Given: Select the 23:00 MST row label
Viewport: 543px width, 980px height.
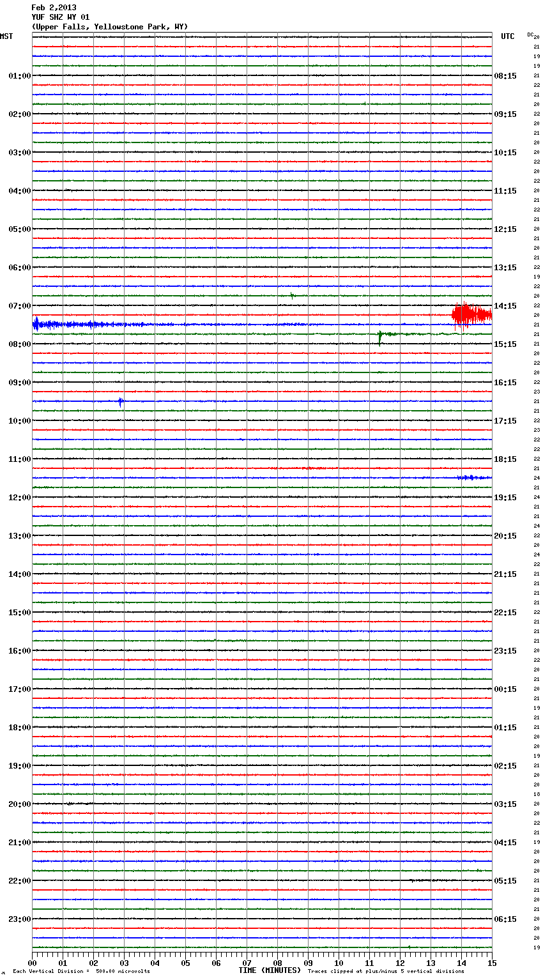Looking at the screenshot, I should (x=20, y=919).
